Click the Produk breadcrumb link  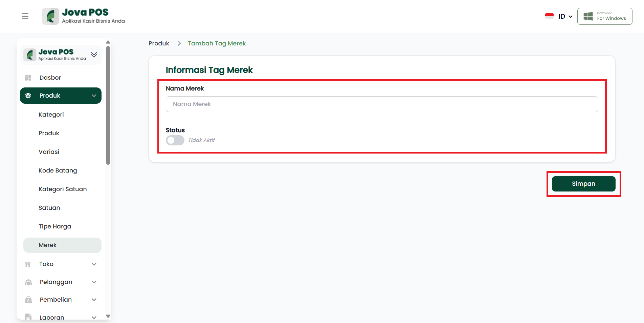point(159,43)
